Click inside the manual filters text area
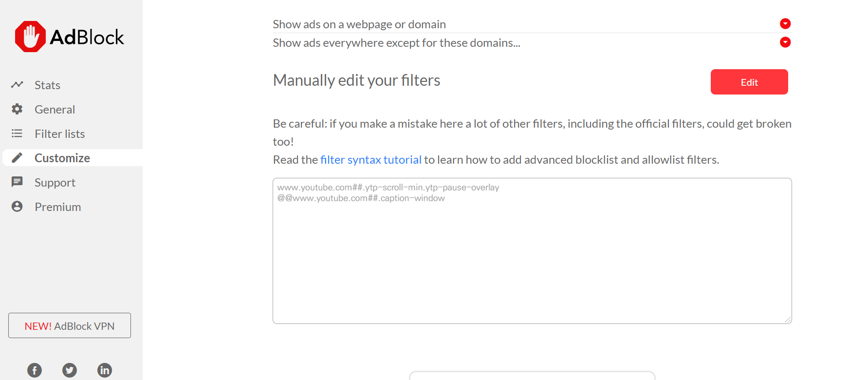Viewport: 868px width, 380px height. click(x=532, y=251)
